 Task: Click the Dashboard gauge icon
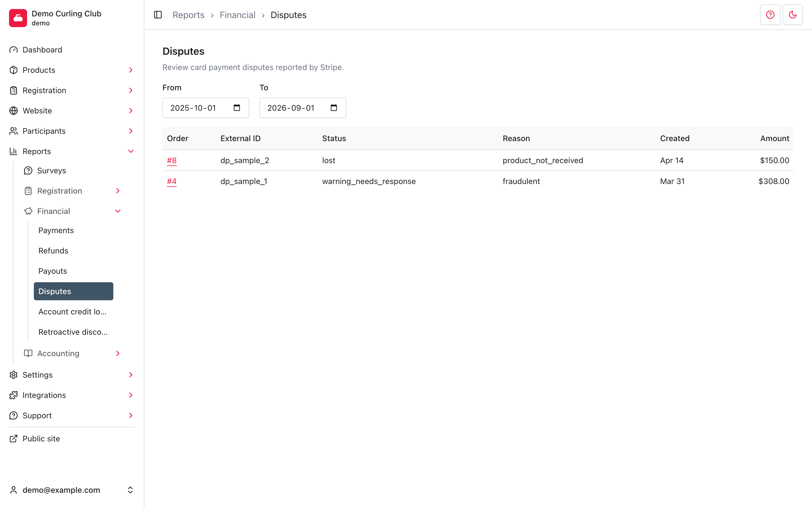click(14, 50)
